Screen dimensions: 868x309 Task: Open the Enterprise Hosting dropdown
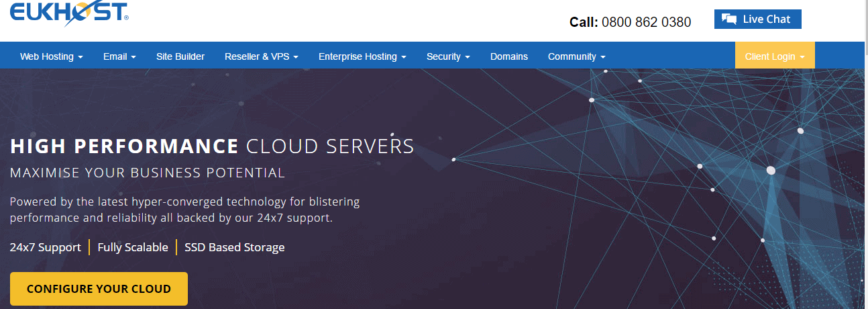tap(362, 56)
